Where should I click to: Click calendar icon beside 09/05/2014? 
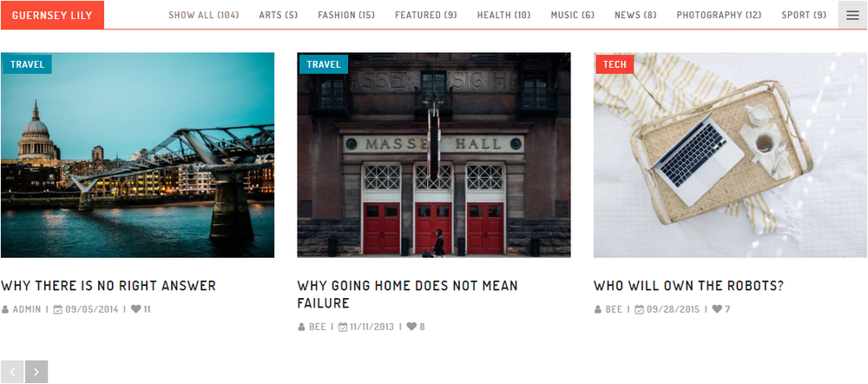pos(57,309)
